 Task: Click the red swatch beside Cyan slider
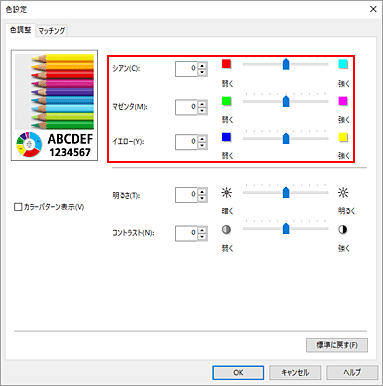(226, 64)
